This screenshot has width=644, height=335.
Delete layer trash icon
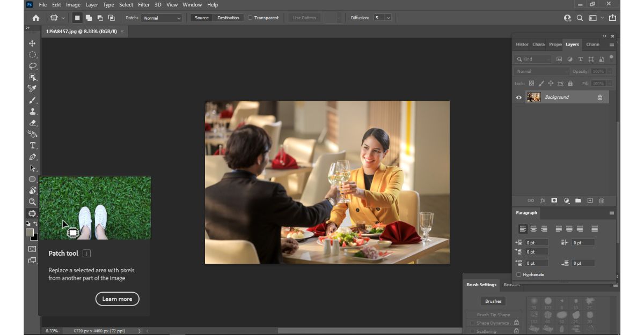pyautogui.click(x=601, y=200)
